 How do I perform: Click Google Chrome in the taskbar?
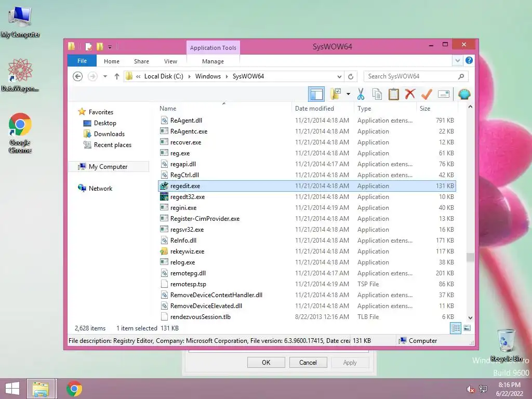74,389
